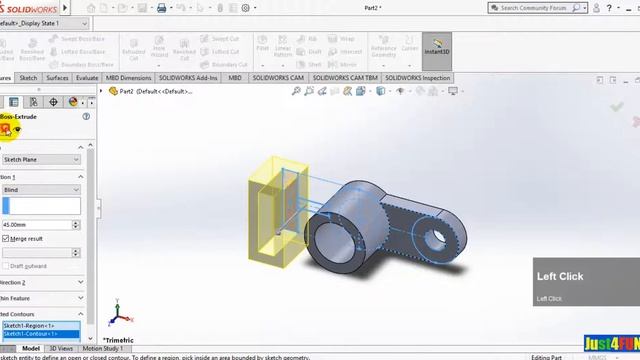This screenshot has width=640, height=360.
Task: Click the Swept Boss/Base tool
Action: click(x=77, y=39)
